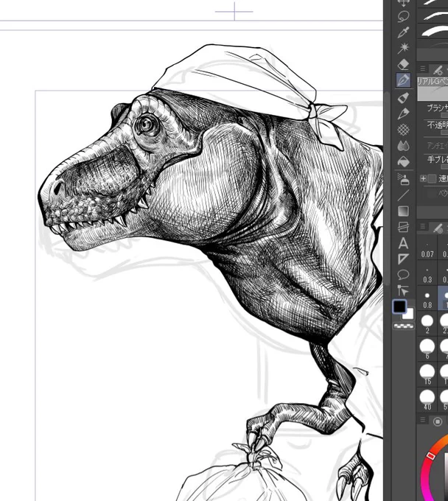Set brush size to 40
The image size is (448, 501).
[x=427, y=400]
